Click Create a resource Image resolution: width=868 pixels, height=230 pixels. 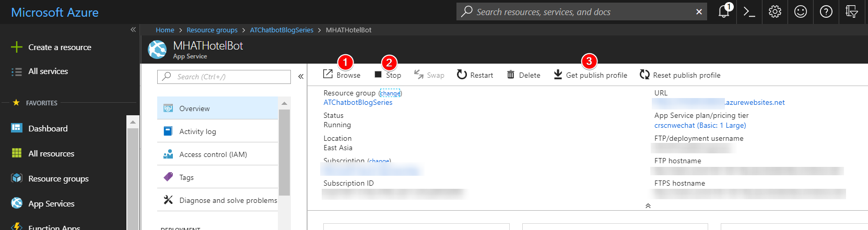(x=60, y=47)
